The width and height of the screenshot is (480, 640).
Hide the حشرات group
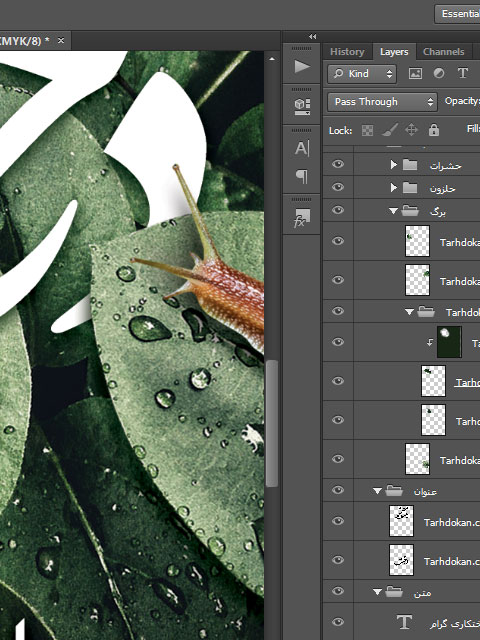tap(338, 164)
